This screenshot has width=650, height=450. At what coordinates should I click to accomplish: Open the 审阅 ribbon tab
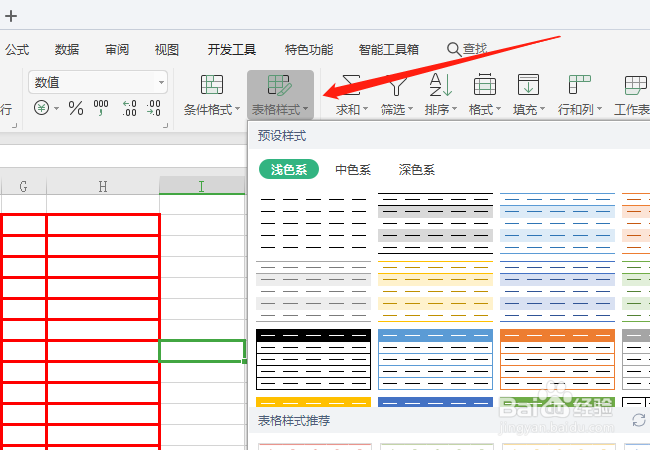point(117,50)
